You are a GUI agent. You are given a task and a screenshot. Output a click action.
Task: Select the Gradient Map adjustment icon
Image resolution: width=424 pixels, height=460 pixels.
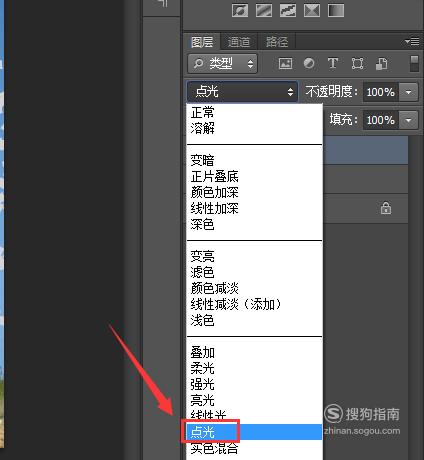coord(336,10)
